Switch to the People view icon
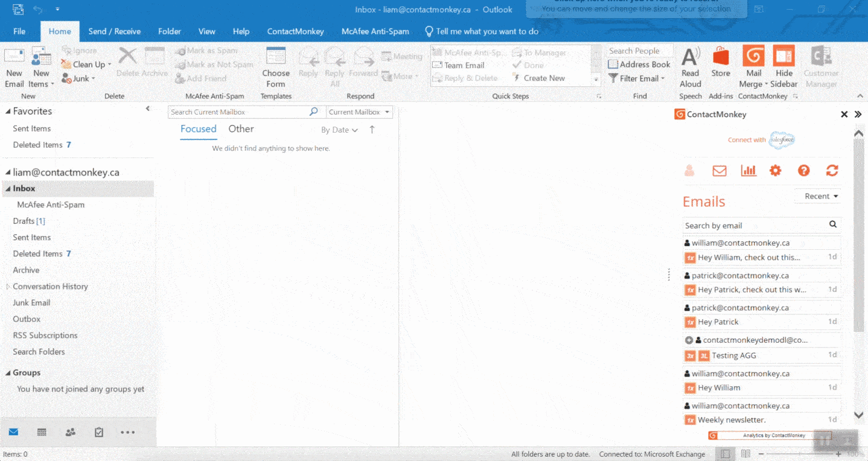Viewport: 868px width, 461px height. (x=71, y=432)
